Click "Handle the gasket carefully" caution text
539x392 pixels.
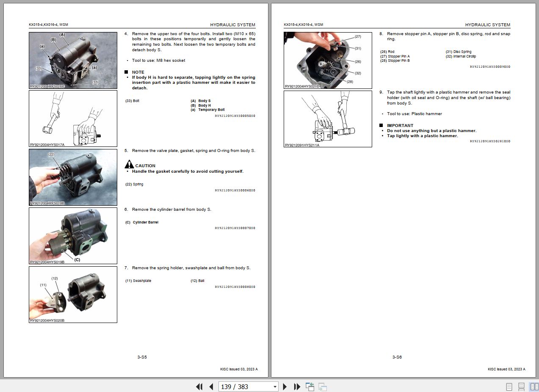pos(188,171)
